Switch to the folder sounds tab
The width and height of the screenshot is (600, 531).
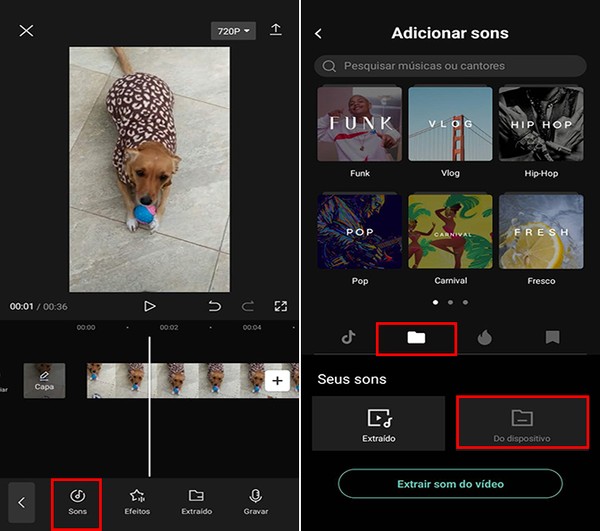[x=416, y=337]
